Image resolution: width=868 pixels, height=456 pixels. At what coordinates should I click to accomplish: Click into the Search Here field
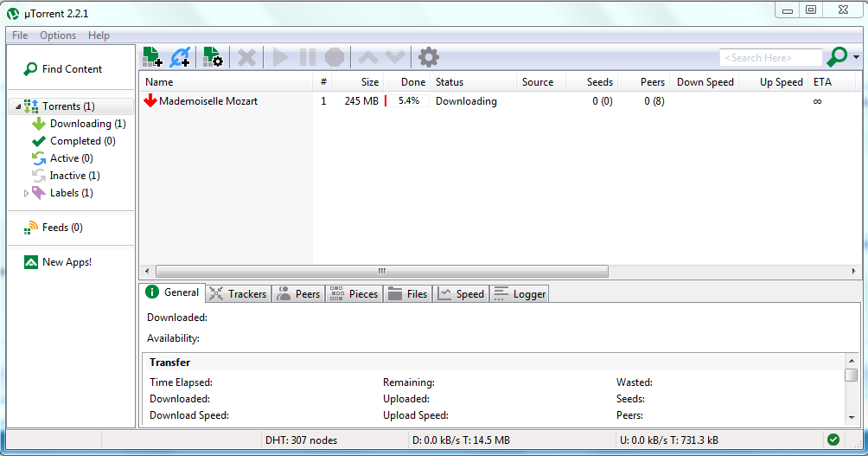[770, 58]
